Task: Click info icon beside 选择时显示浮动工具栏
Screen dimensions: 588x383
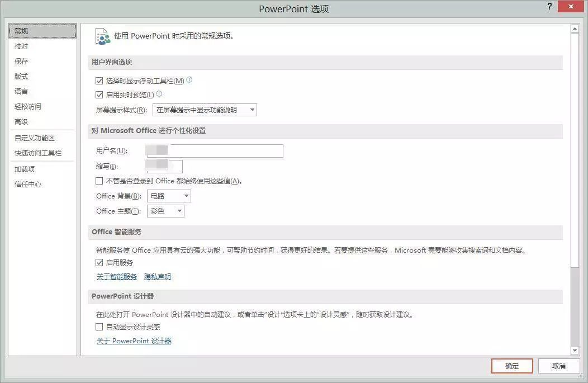Action: [x=189, y=79]
